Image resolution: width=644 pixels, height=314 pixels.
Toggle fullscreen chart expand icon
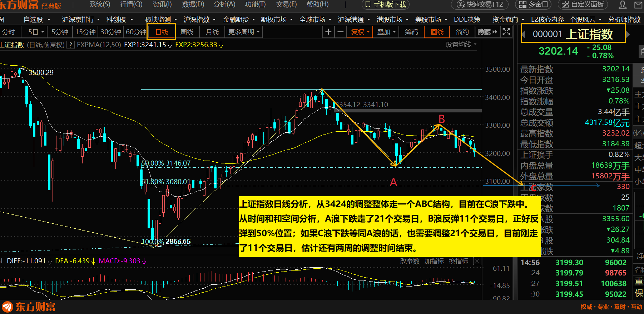(506, 32)
